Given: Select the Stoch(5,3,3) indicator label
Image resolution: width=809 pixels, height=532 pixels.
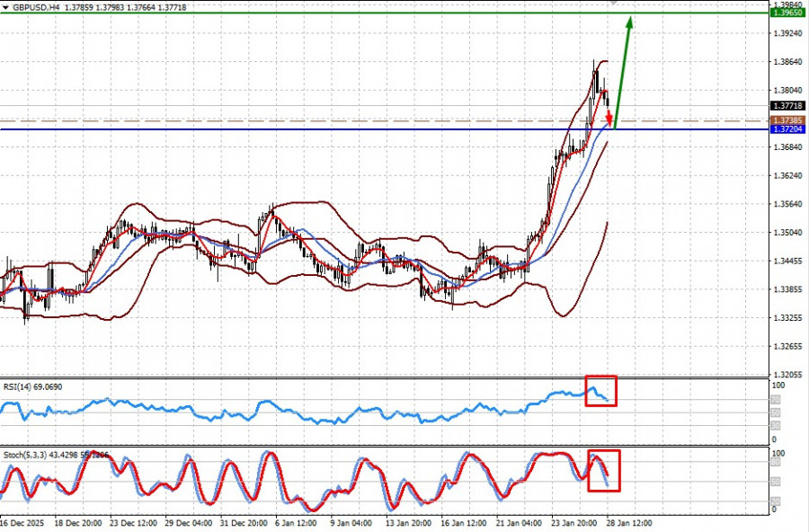Looking at the screenshot, I should pos(57,455).
